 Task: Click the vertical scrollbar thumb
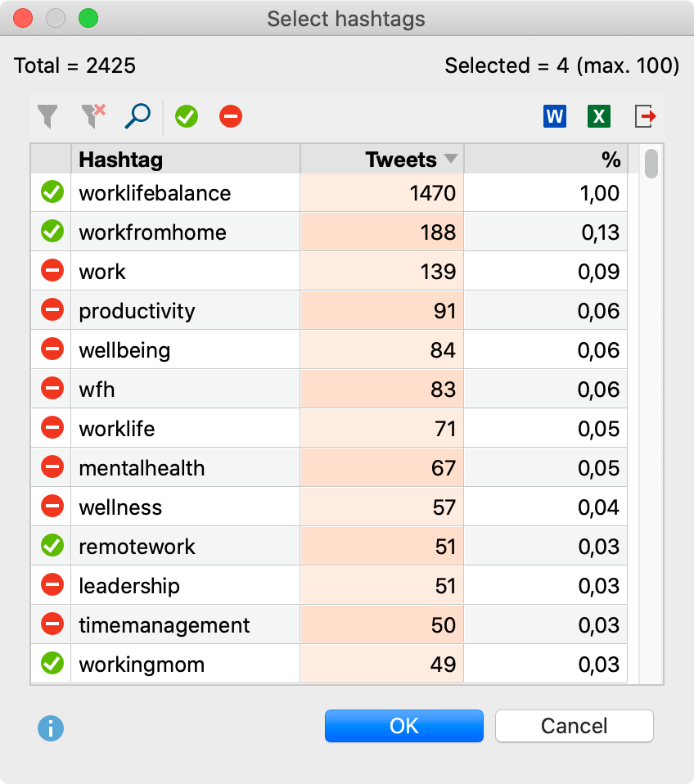[651, 163]
